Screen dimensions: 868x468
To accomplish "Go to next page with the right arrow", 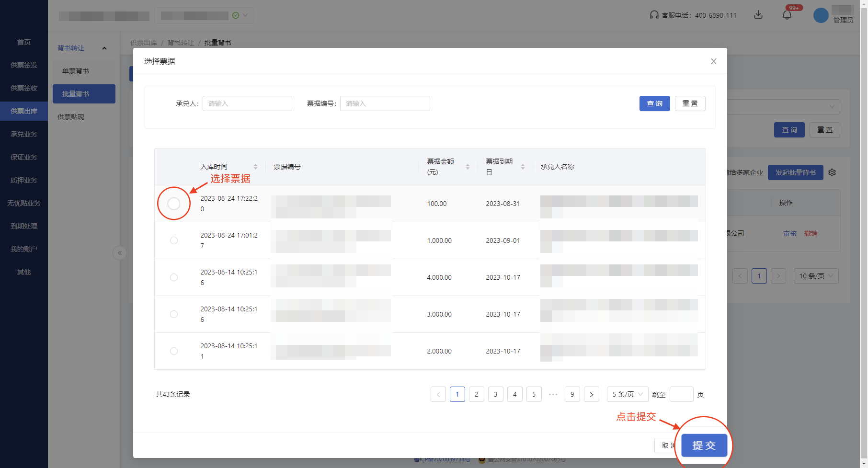I will point(592,394).
